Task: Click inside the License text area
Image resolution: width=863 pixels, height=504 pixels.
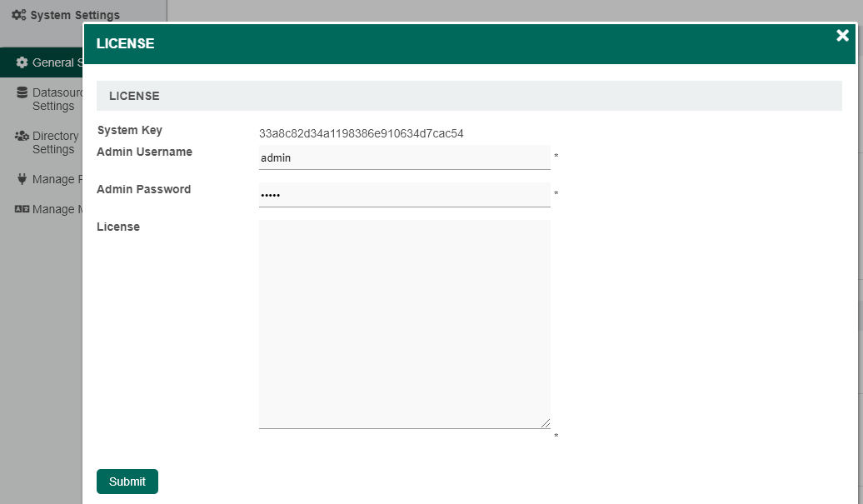Action: 405,324
